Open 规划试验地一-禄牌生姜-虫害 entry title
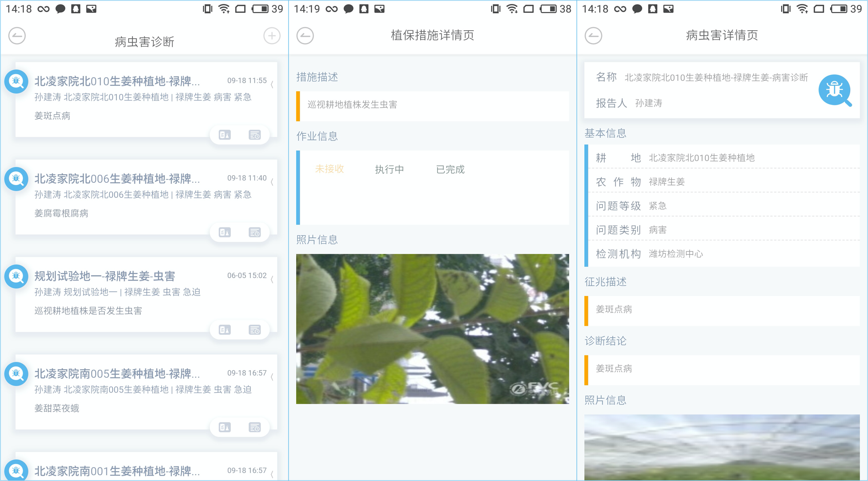Screen dimensions: 868x481 tap(105, 276)
